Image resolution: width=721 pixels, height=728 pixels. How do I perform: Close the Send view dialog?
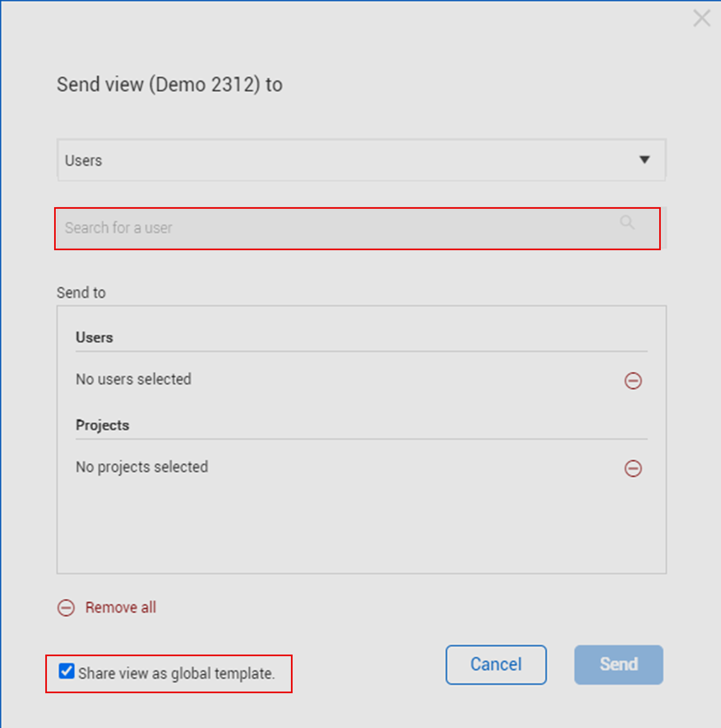[x=702, y=18]
